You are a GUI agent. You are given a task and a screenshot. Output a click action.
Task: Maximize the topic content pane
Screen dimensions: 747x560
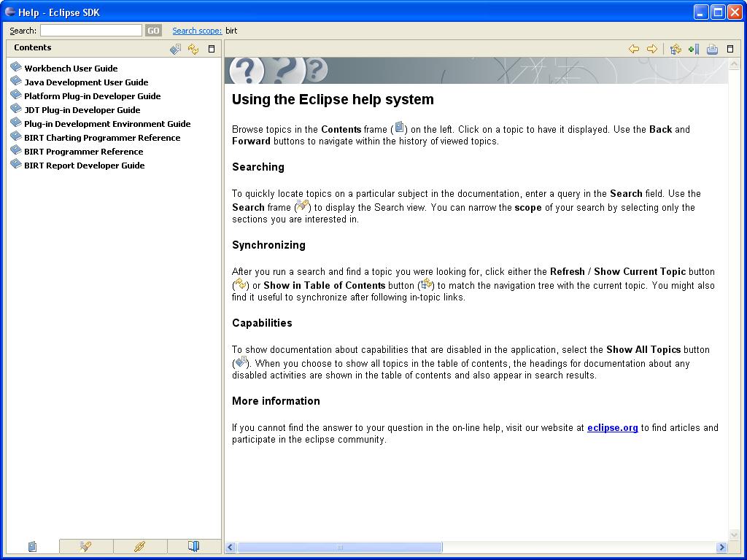coord(729,49)
